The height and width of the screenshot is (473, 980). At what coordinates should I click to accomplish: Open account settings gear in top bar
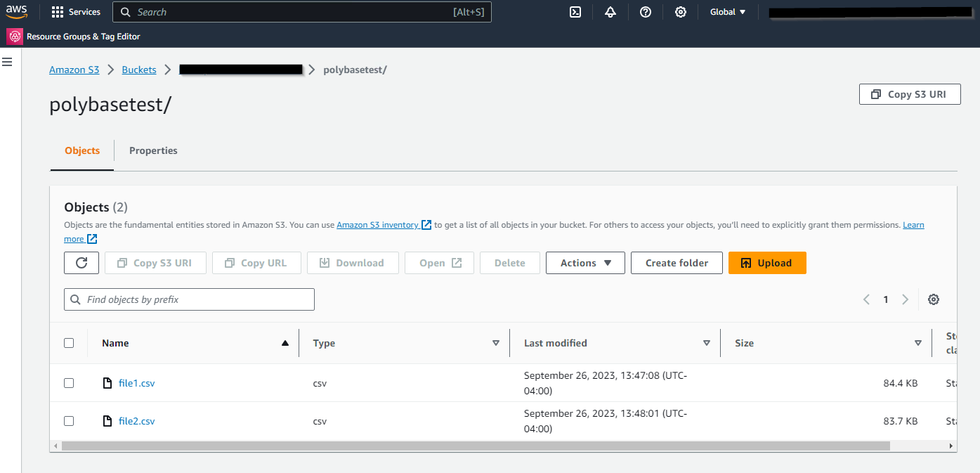[680, 11]
